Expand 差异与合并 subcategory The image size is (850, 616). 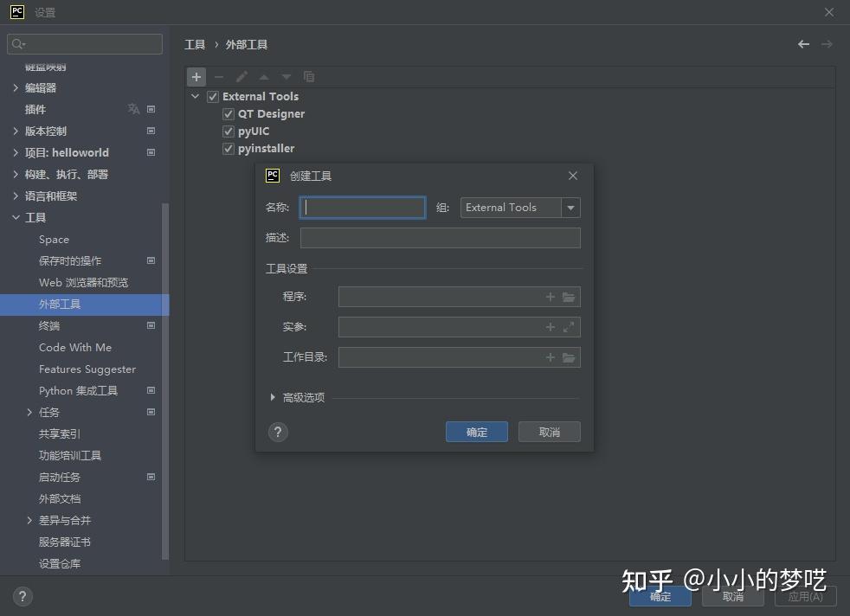tap(29, 521)
